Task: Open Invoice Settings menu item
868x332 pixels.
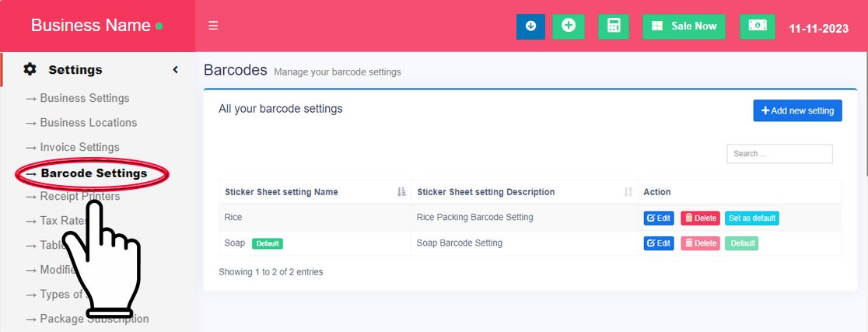Action: click(x=79, y=147)
